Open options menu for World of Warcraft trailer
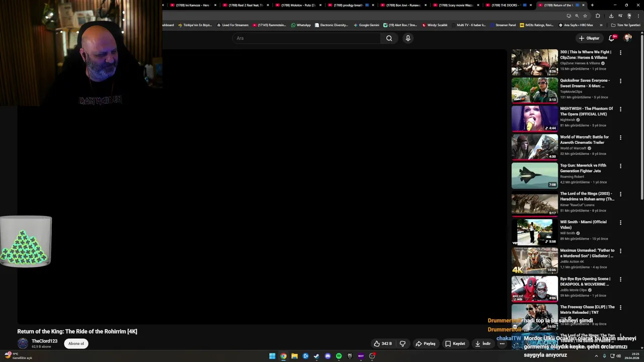The image size is (644, 362). pos(620,137)
